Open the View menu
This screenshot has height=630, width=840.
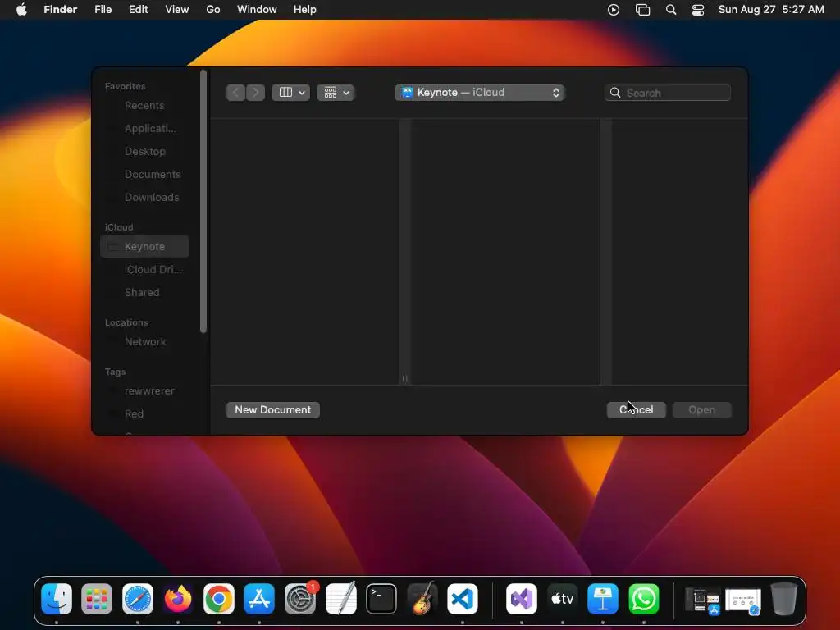[x=177, y=10]
